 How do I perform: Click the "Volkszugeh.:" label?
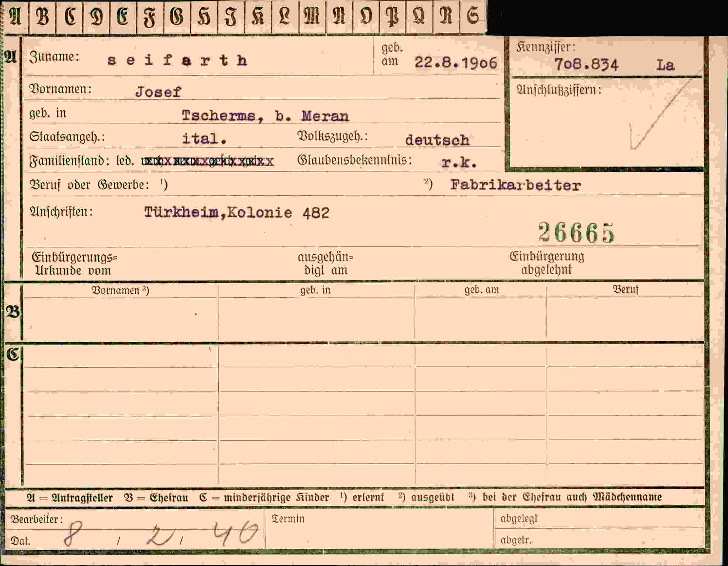[x=332, y=136]
